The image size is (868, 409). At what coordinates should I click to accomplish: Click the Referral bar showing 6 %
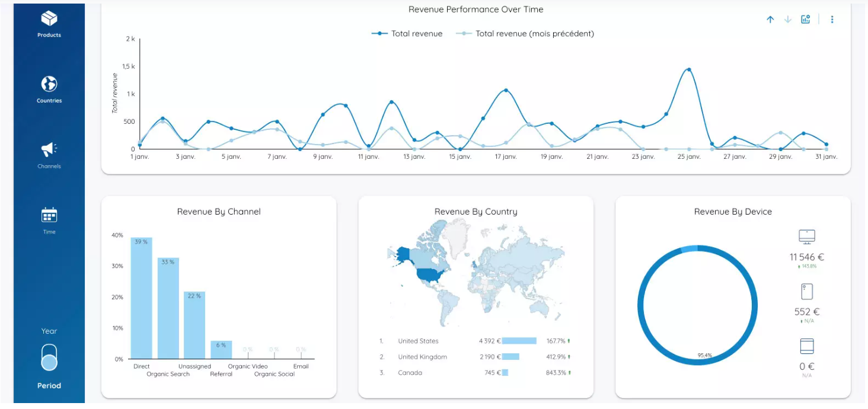(x=221, y=350)
